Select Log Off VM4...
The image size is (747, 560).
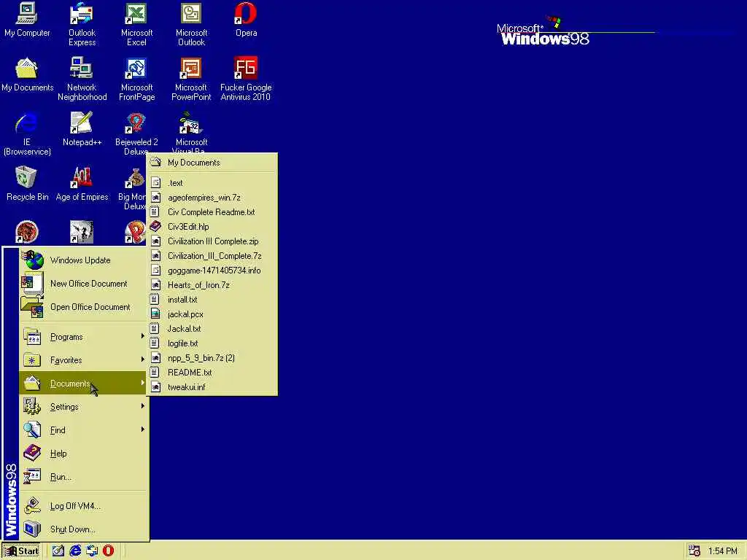[83, 506]
